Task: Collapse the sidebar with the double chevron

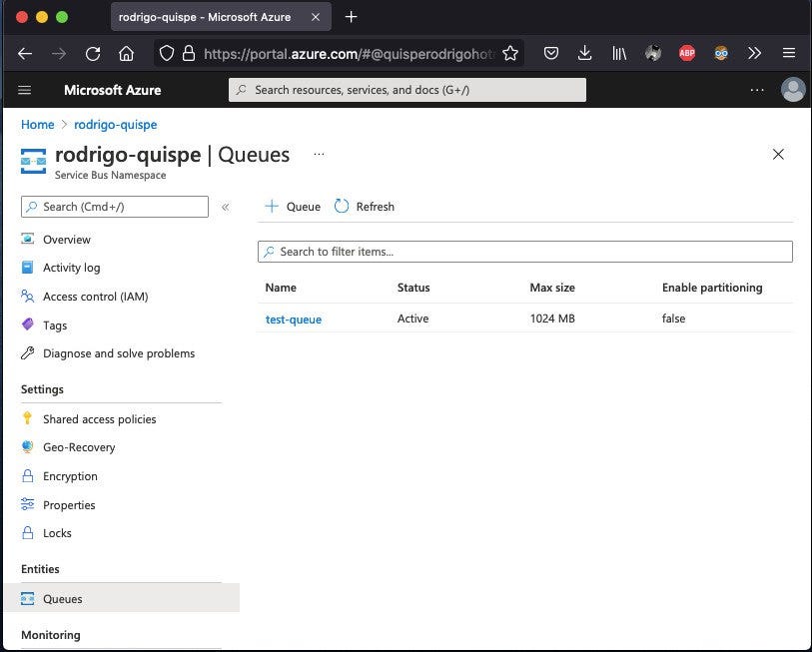Action: coord(226,207)
